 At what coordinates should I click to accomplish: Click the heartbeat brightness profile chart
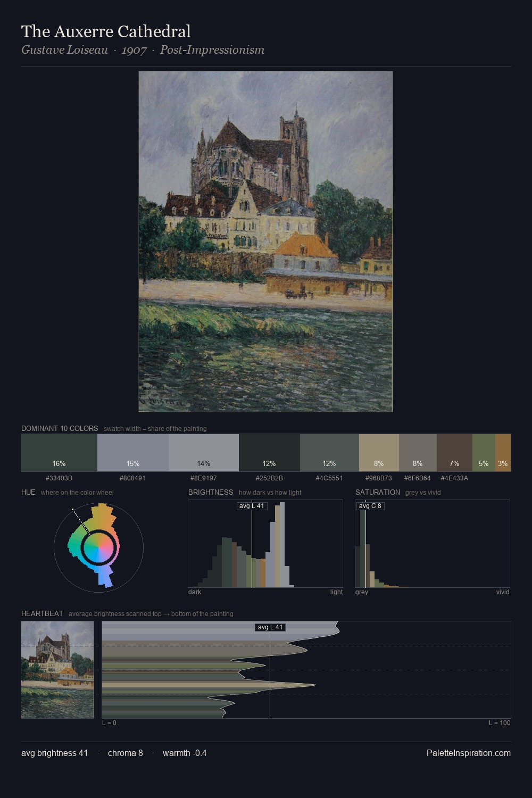click(x=306, y=670)
